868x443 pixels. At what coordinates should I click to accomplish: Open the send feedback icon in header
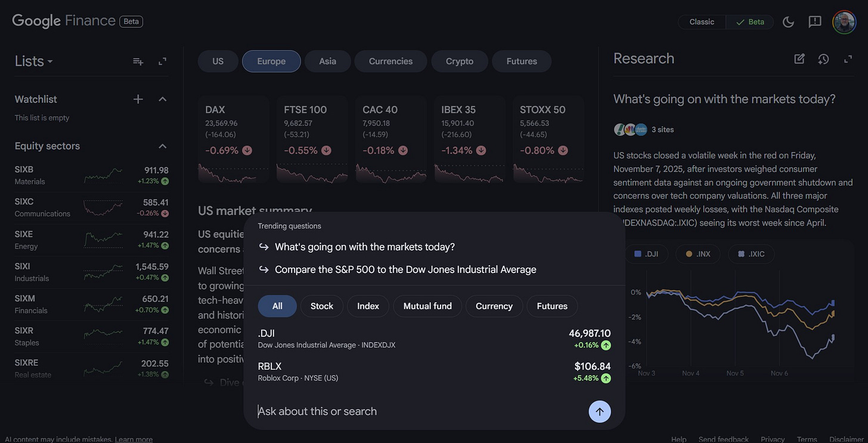coord(815,22)
